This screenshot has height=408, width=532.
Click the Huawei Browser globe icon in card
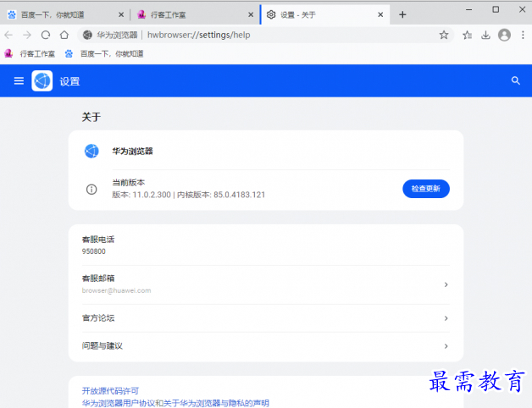(91, 151)
